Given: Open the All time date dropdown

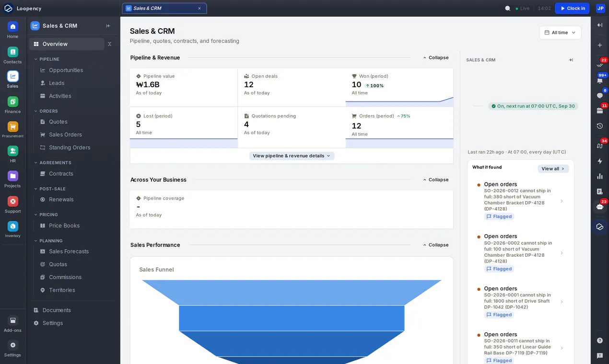Looking at the screenshot, I should (x=561, y=33).
